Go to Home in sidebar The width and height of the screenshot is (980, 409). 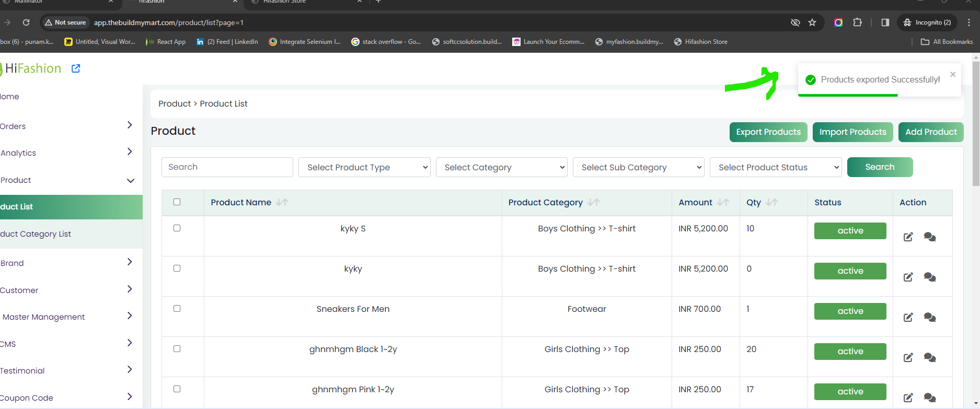(9, 97)
